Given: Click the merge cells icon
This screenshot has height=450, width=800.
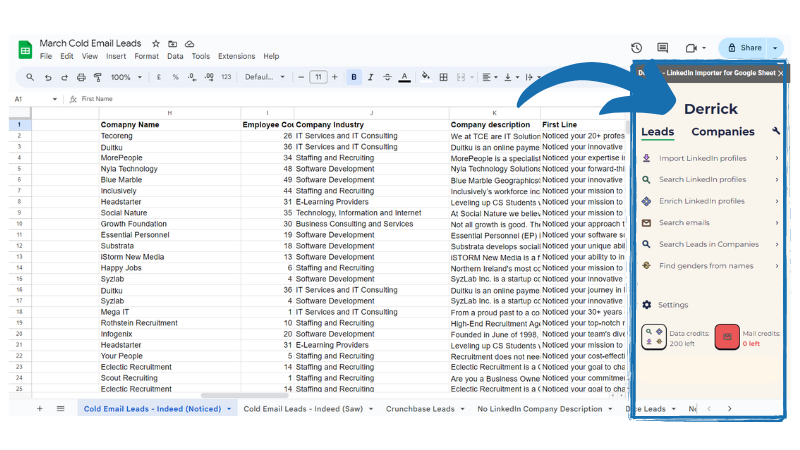Looking at the screenshot, I should pos(461,78).
